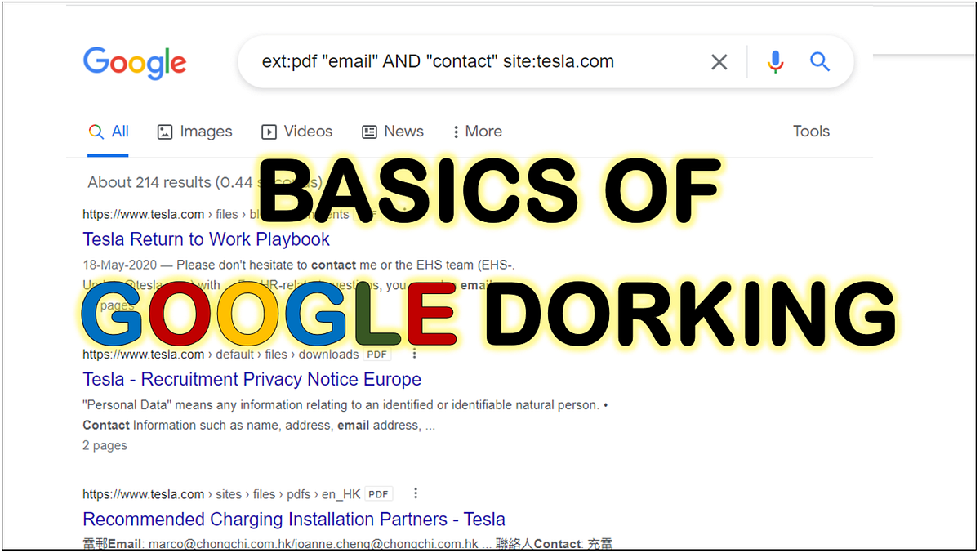The height and width of the screenshot is (553, 980).
Task: Switch to the News tab
Action: coord(403,131)
